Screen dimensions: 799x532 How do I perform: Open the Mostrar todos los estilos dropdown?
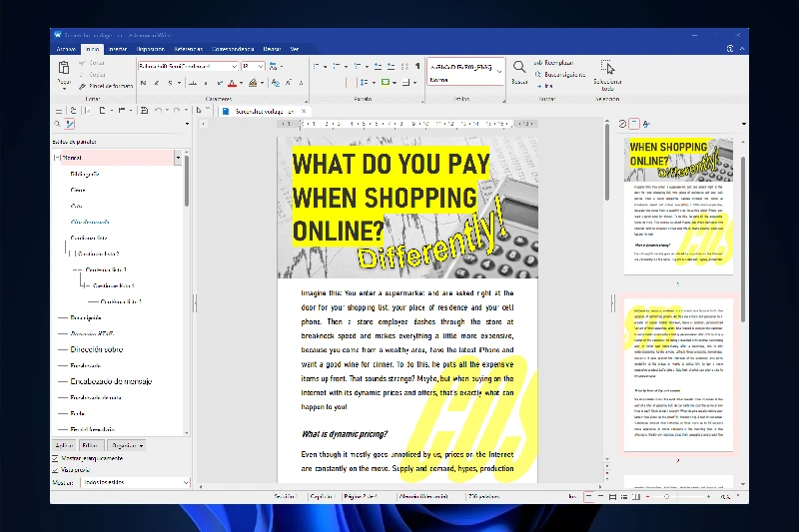pyautogui.click(x=135, y=482)
